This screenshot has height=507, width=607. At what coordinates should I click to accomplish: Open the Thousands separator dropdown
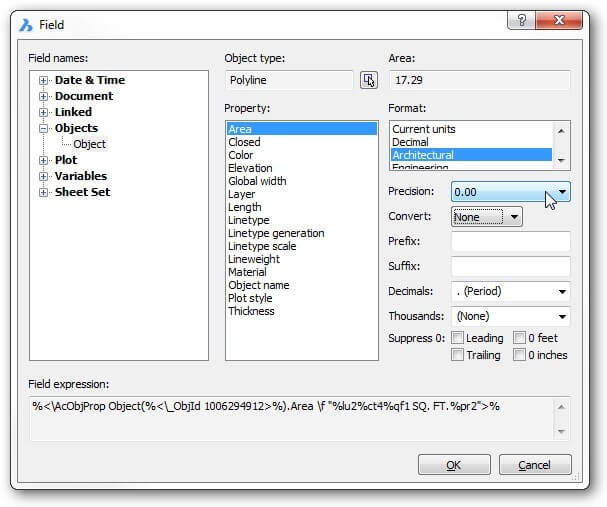tap(510, 316)
